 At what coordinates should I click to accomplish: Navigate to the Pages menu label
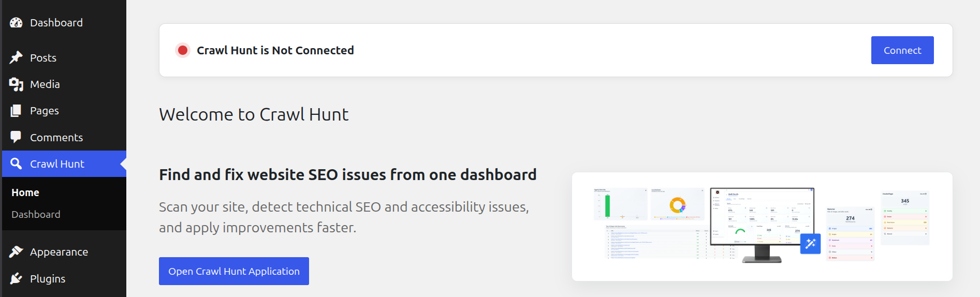click(45, 111)
